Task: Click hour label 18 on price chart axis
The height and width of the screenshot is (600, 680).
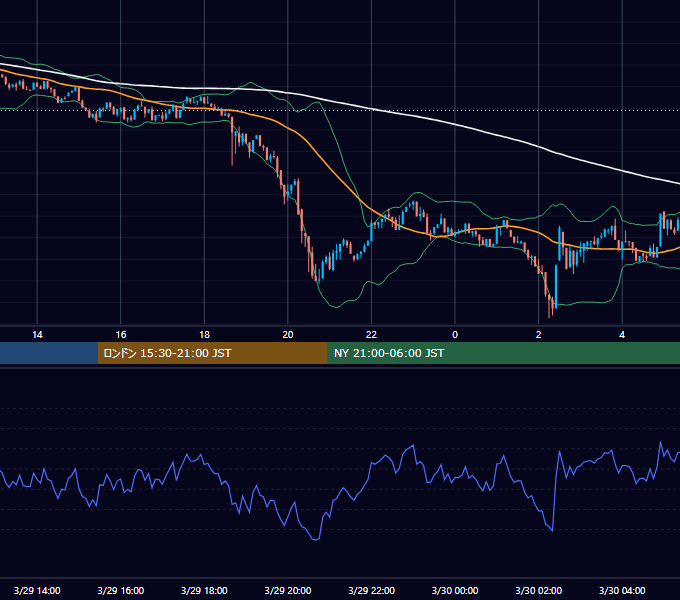Action: (204, 335)
